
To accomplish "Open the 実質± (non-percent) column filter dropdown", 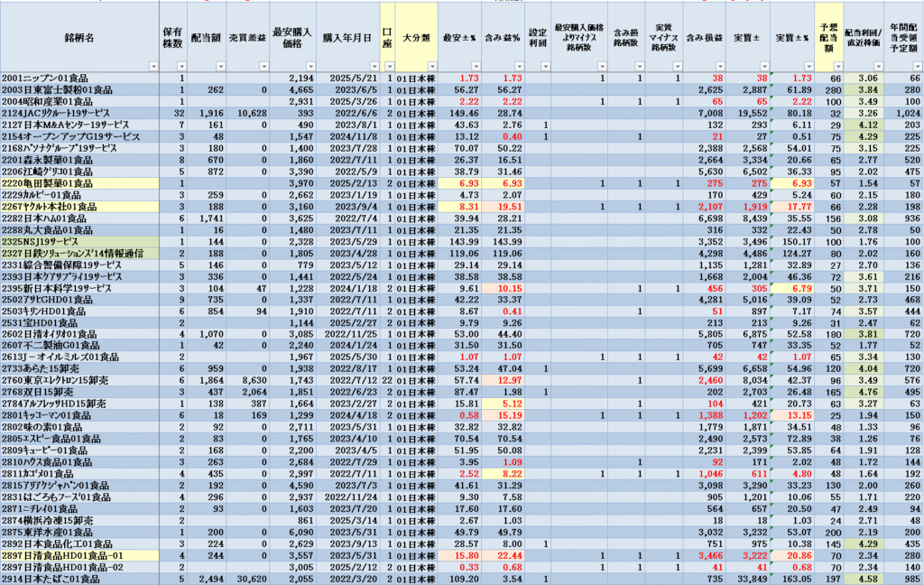I will coord(764,67).
